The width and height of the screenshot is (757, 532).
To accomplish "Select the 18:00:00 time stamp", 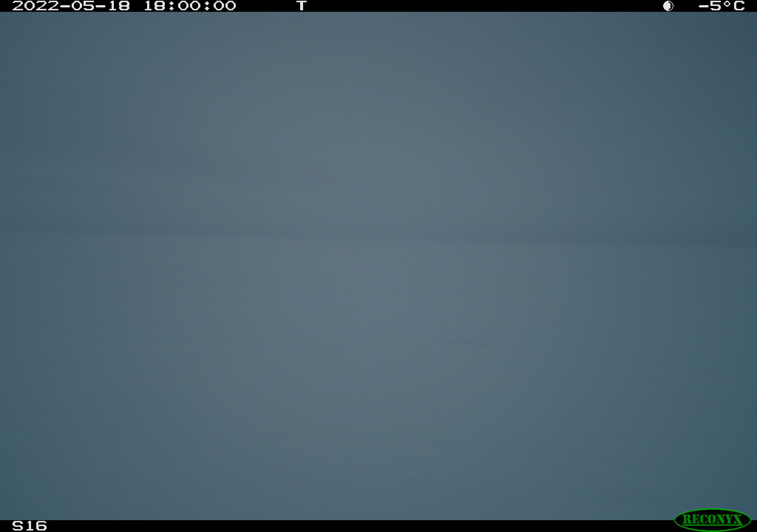I will coord(190,6).
